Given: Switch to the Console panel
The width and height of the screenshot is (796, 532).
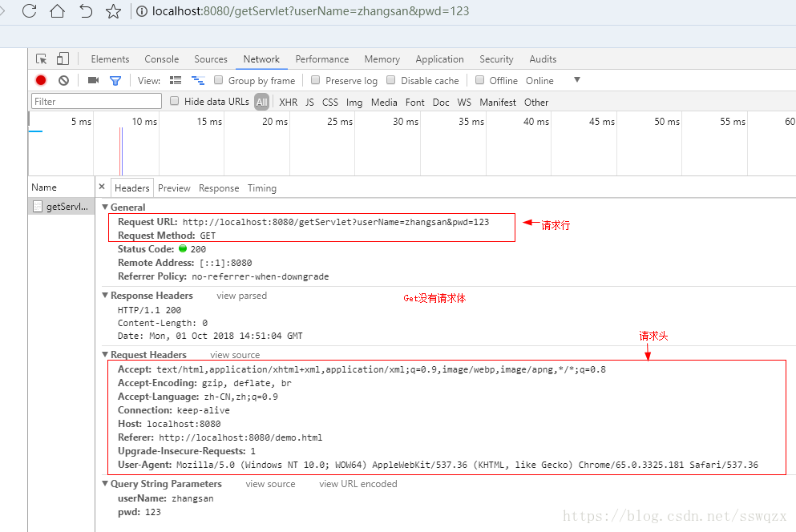Looking at the screenshot, I should tap(161, 58).
